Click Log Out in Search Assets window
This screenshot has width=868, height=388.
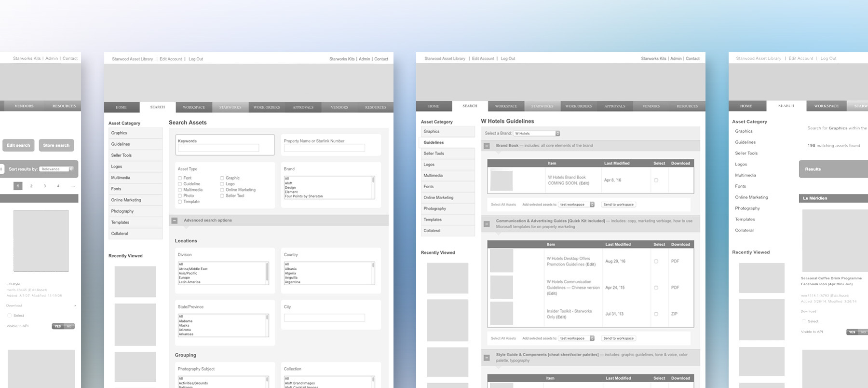[196, 59]
